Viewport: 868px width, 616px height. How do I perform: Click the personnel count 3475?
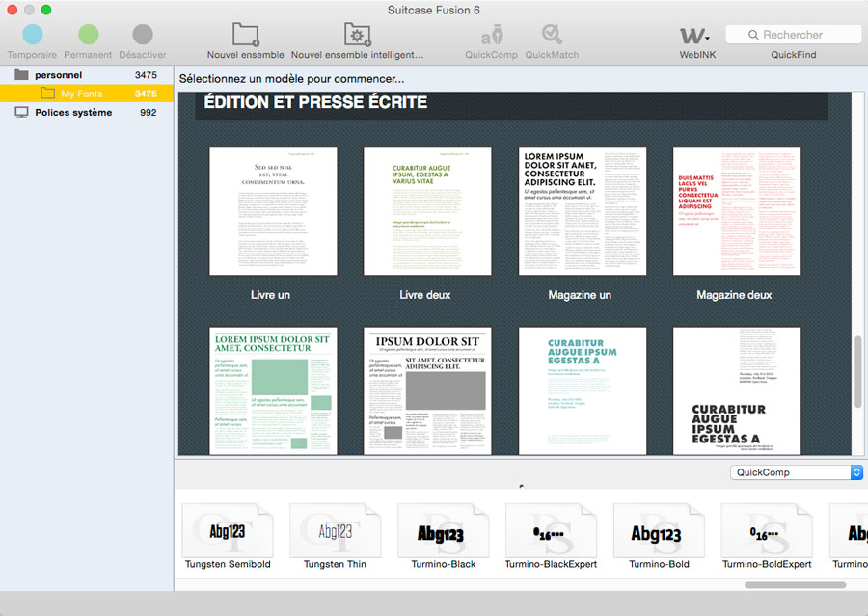click(146, 75)
